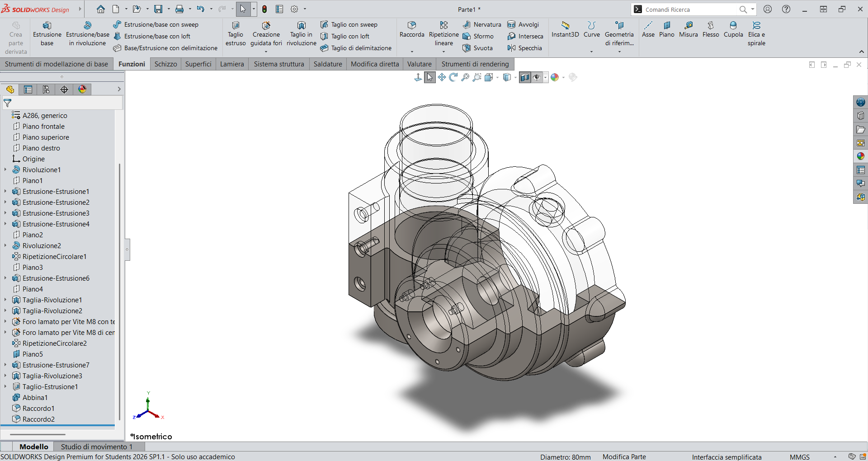Select the Elica e spirale tool
The width and height of the screenshot is (868, 461).
[x=756, y=34]
